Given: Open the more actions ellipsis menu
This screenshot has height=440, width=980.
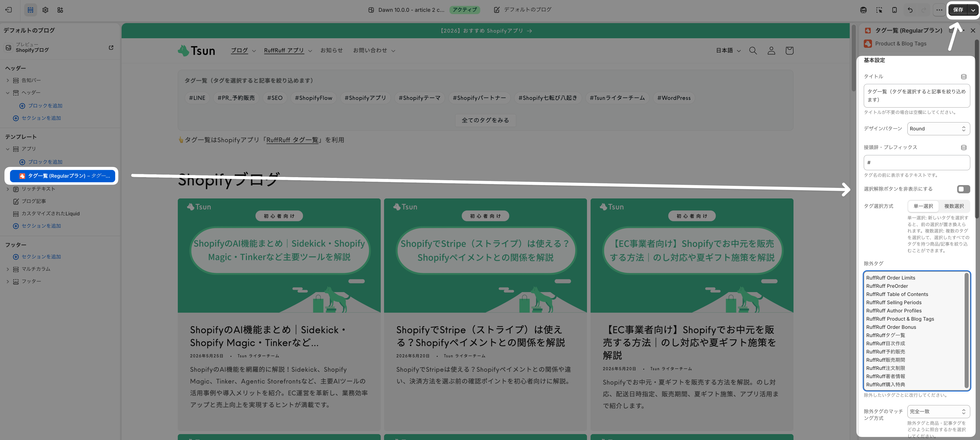Looking at the screenshot, I should click(939, 10).
